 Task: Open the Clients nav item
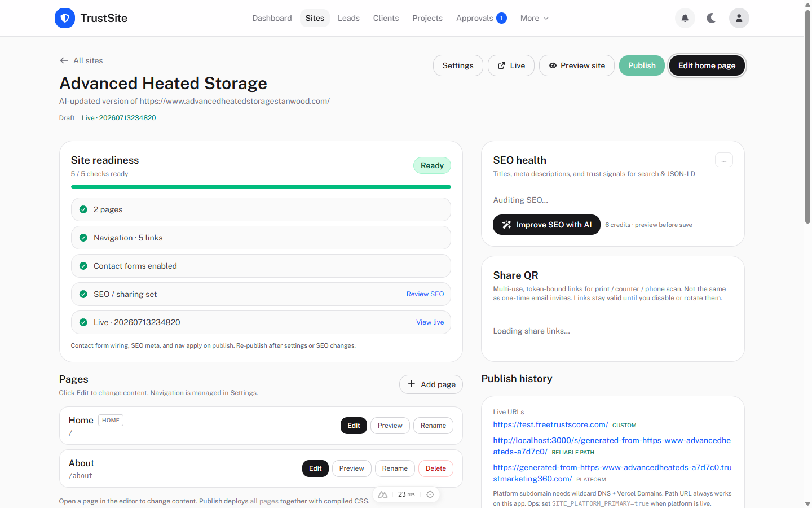tap(386, 18)
